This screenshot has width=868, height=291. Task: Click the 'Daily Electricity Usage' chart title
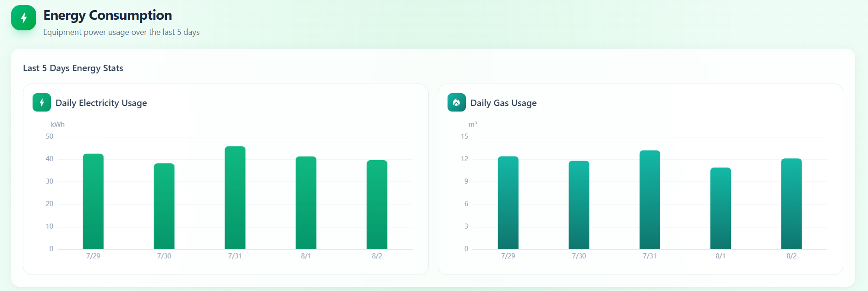point(101,103)
